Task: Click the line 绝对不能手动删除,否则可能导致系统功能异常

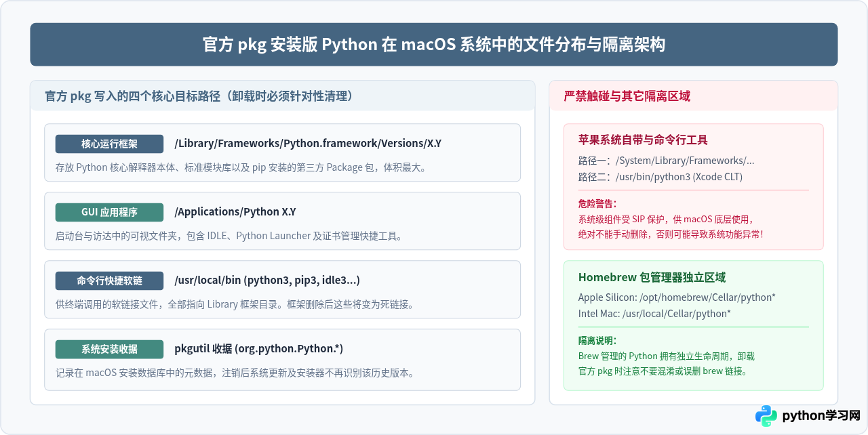Action: tap(671, 234)
